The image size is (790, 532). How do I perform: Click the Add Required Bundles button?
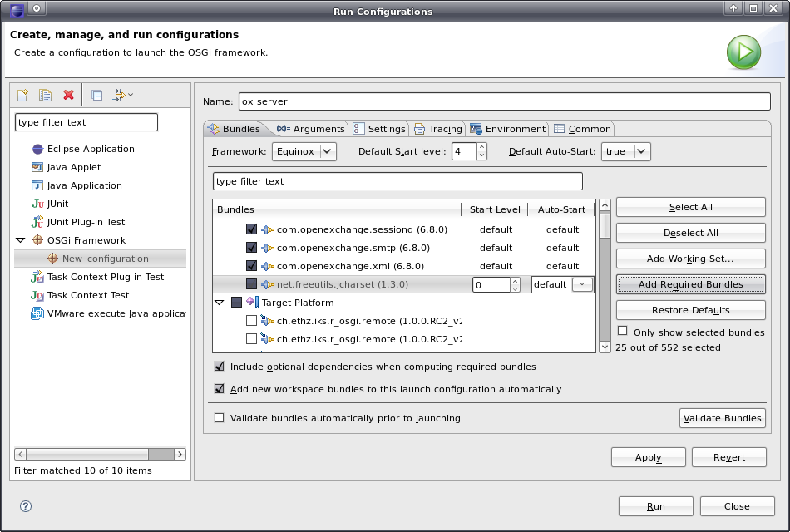coord(690,284)
